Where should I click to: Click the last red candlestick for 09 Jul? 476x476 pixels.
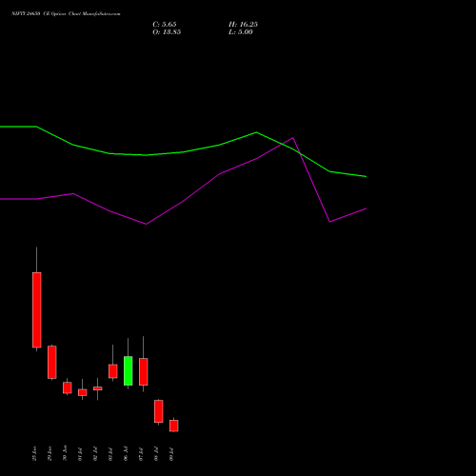[x=174, y=426]
